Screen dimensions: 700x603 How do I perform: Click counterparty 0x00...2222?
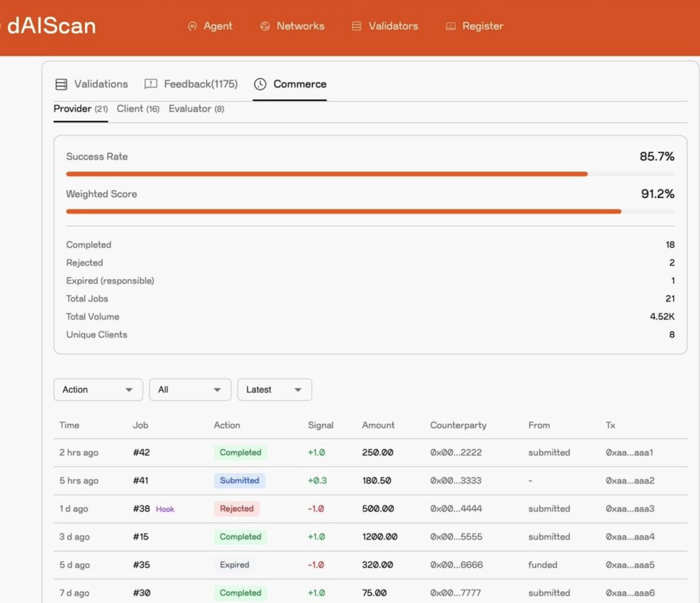pyautogui.click(x=456, y=452)
